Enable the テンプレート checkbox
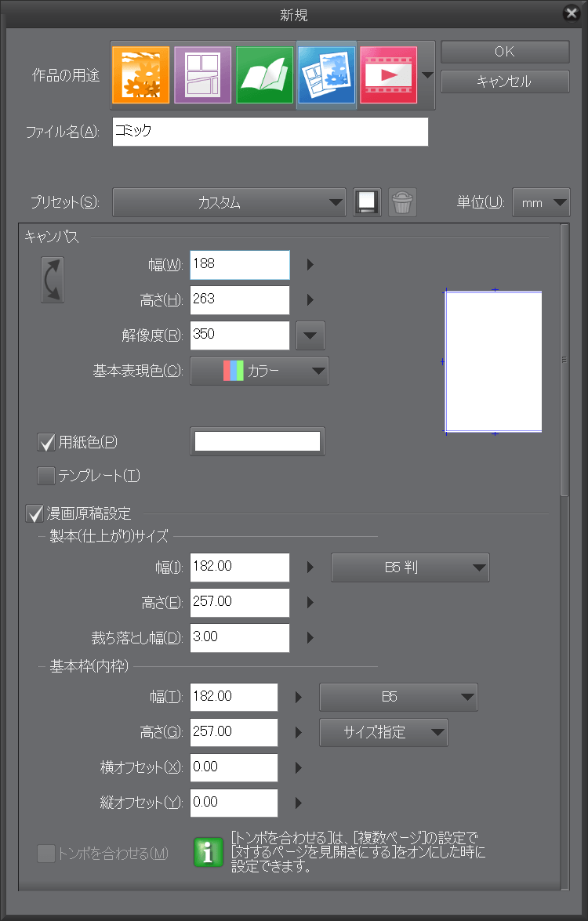This screenshot has height=921, width=588. [x=45, y=476]
